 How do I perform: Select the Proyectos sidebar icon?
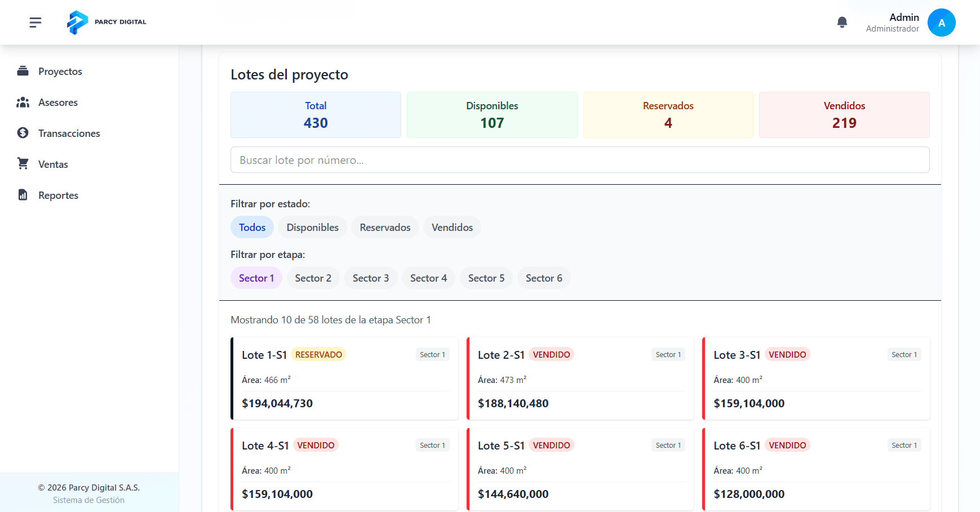(23, 71)
